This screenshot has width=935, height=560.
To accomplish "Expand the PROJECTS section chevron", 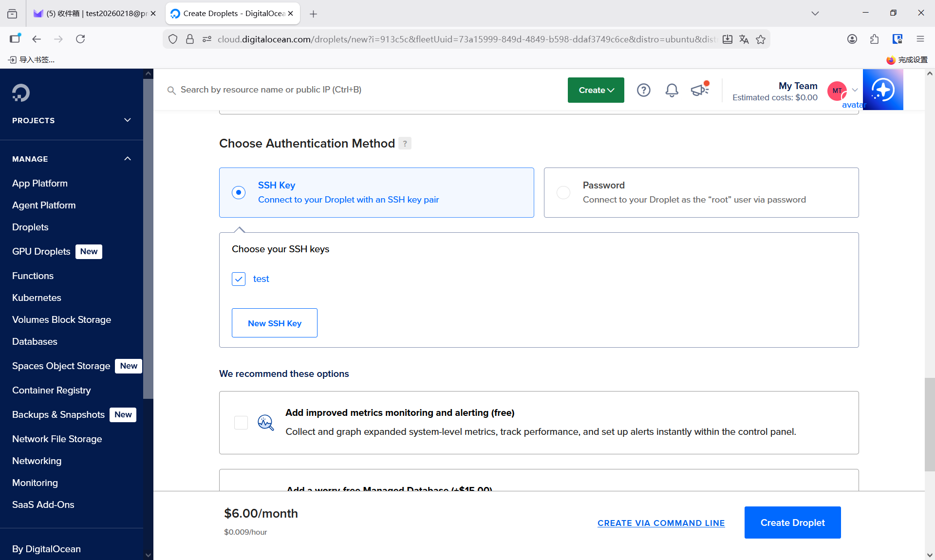I will tap(128, 120).
